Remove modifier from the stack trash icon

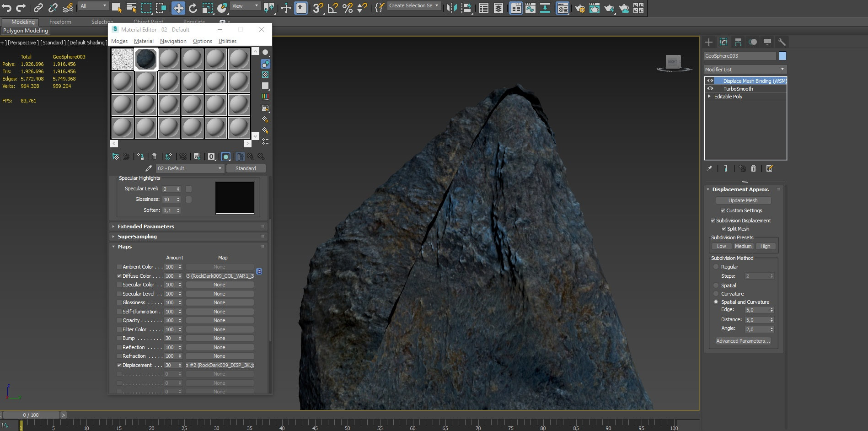[754, 168]
